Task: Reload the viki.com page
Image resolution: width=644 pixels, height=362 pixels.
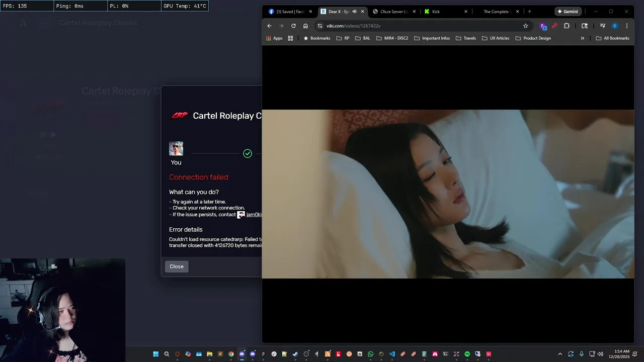Action: [293, 26]
